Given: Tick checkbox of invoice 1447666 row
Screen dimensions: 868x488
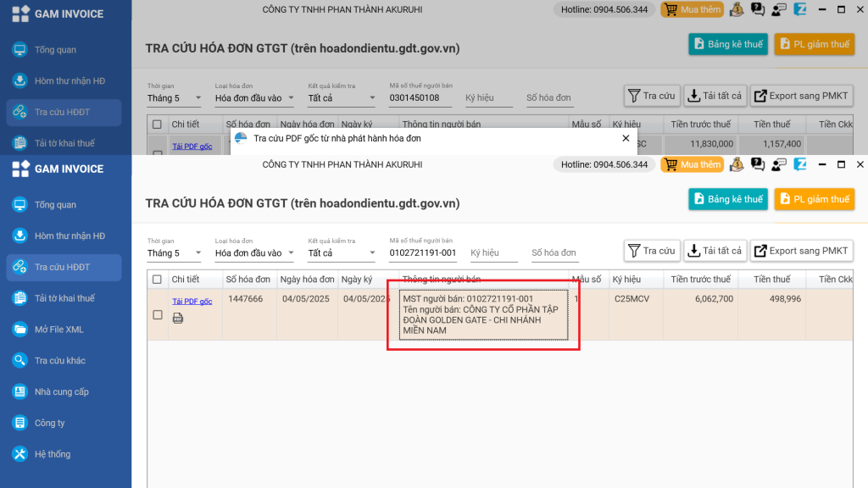Looking at the screenshot, I should click(158, 315).
